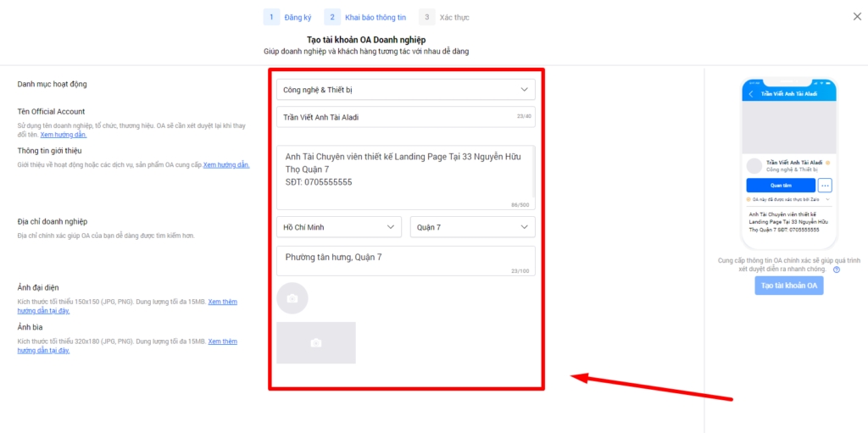Open the Quận 7 district dropdown
868x433 pixels.
[472, 227]
